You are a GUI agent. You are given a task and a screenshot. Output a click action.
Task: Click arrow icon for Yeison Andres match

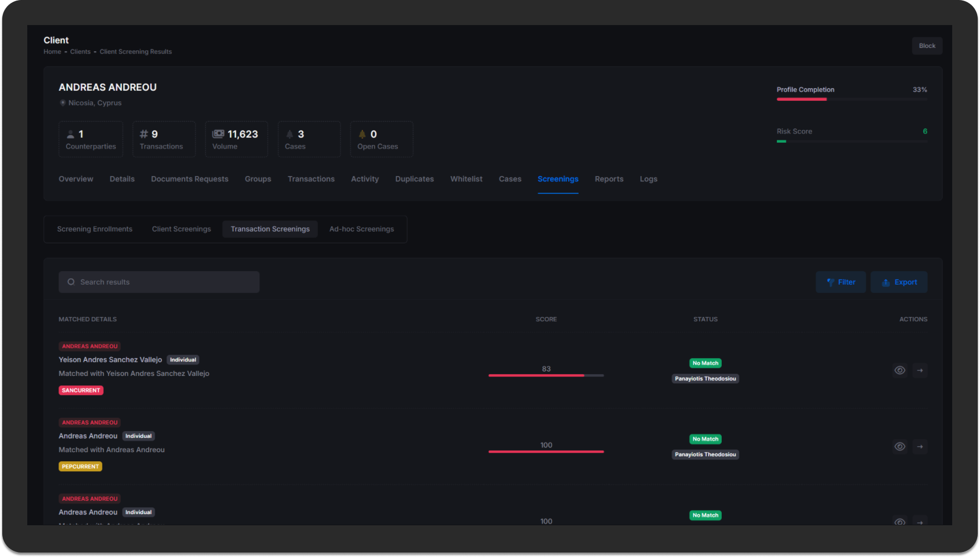coord(920,370)
